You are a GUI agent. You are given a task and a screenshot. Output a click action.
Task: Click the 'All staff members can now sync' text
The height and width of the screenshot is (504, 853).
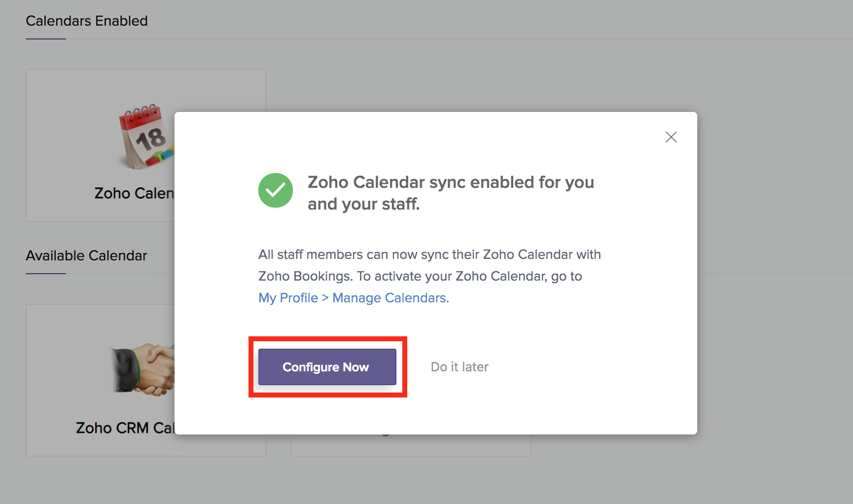point(429,254)
